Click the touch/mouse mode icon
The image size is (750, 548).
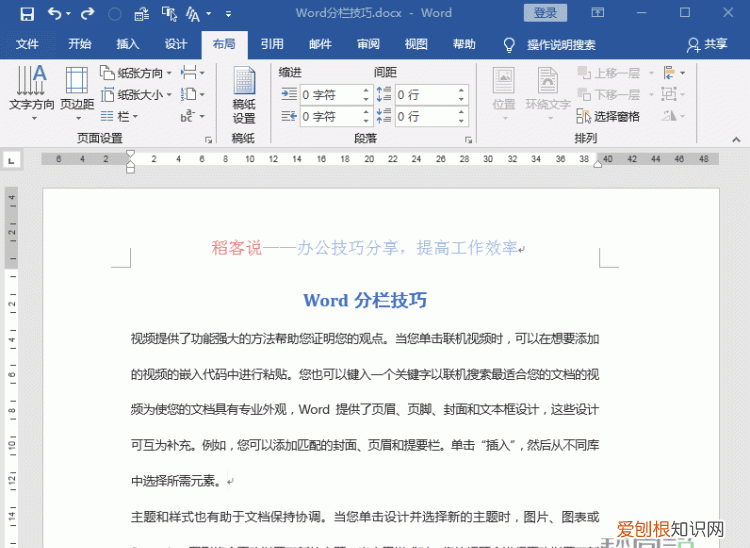coord(169,14)
